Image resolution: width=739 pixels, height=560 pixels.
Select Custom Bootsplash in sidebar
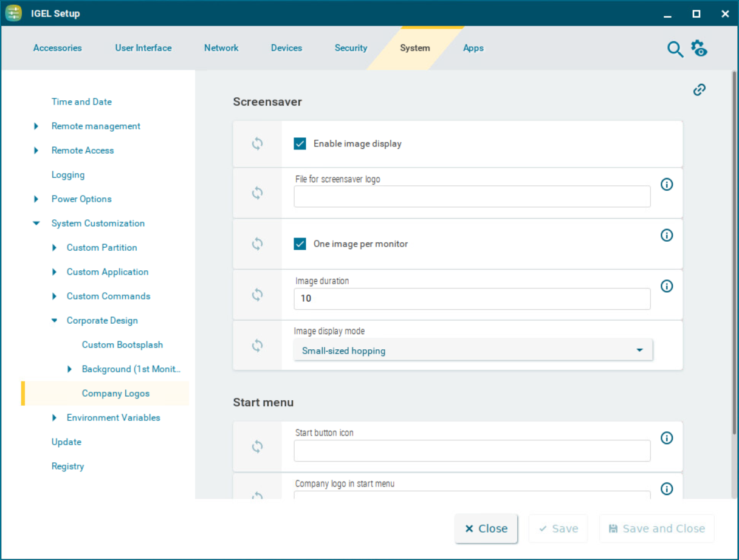122,345
